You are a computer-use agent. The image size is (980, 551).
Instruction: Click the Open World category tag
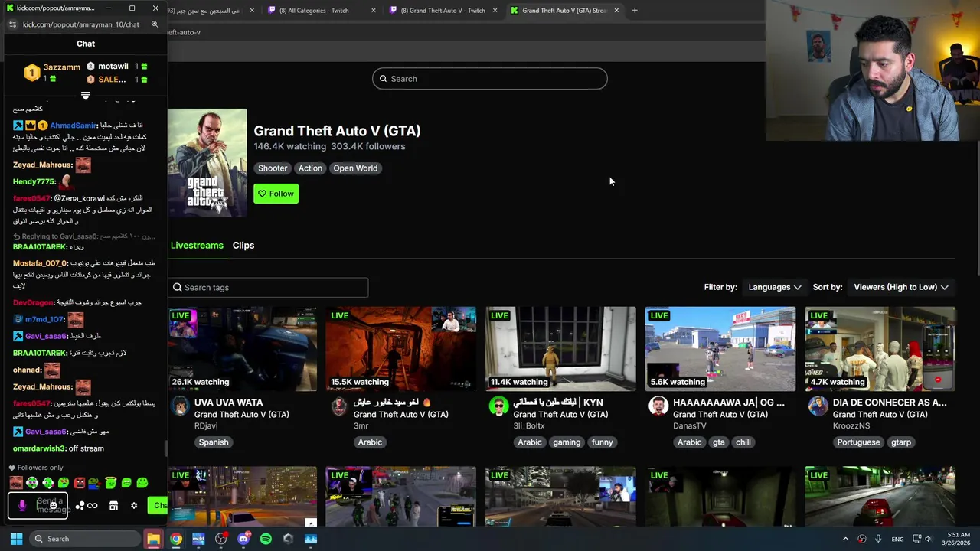point(355,168)
